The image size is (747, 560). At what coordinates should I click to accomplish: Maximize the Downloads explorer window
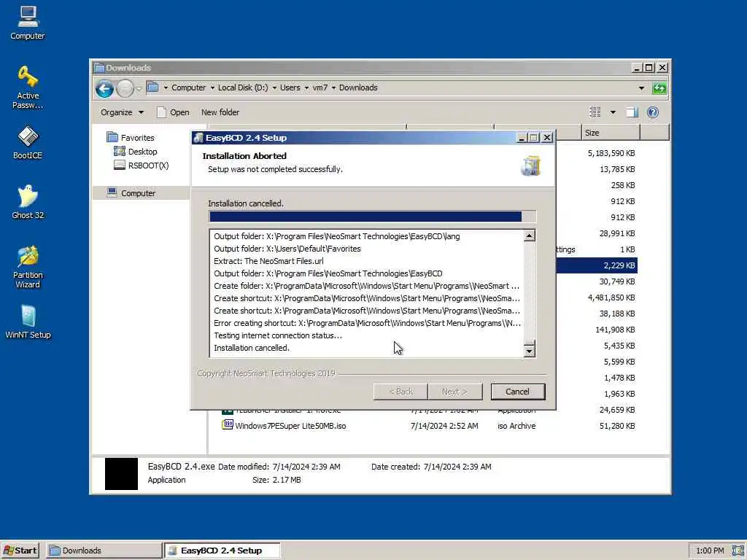[x=649, y=68]
